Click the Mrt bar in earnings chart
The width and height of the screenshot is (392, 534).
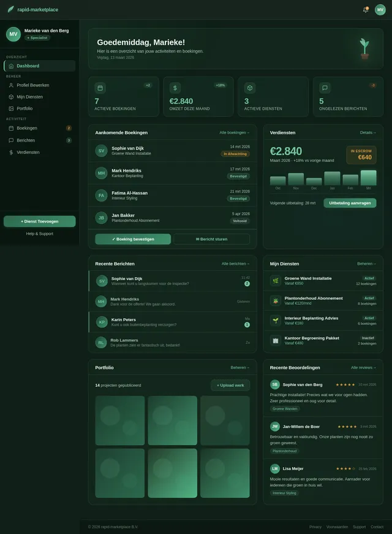[x=369, y=178]
